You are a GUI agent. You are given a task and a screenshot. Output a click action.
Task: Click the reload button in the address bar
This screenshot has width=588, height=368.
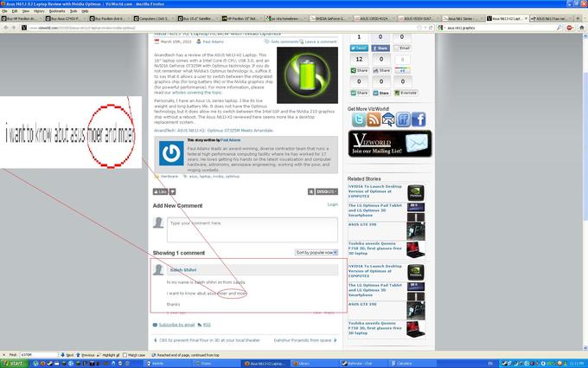(x=431, y=28)
